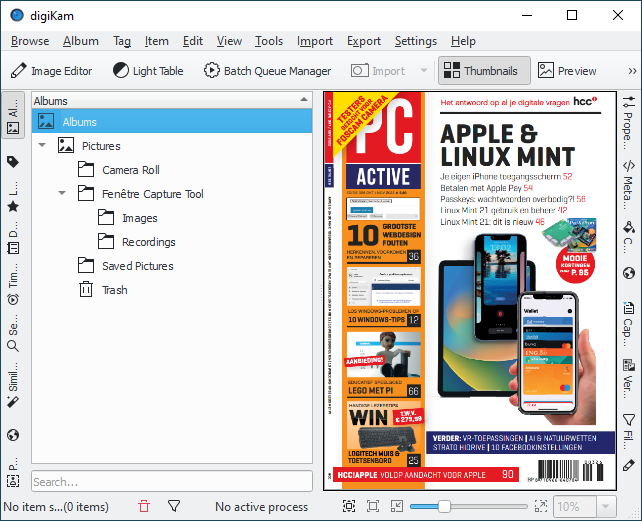The image size is (642, 521).
Task: Open the Metadata right sidebar tab
Action: click(629, 184)
